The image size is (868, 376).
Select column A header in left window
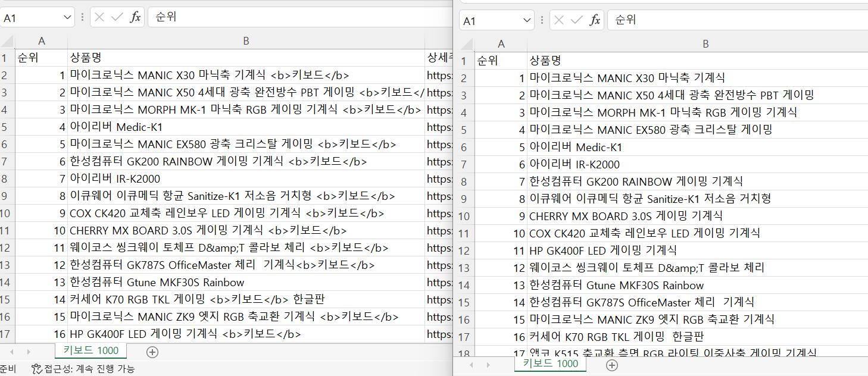[41, 41]
